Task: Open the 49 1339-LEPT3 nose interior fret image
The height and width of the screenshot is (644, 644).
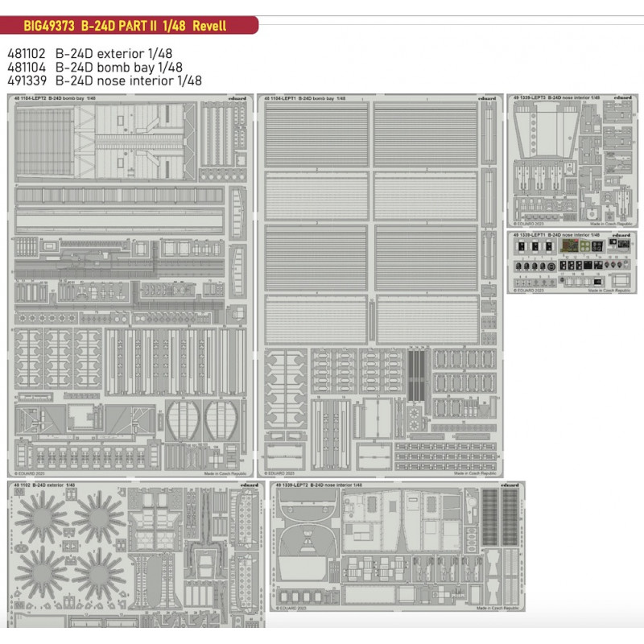Action: [572, 160]
